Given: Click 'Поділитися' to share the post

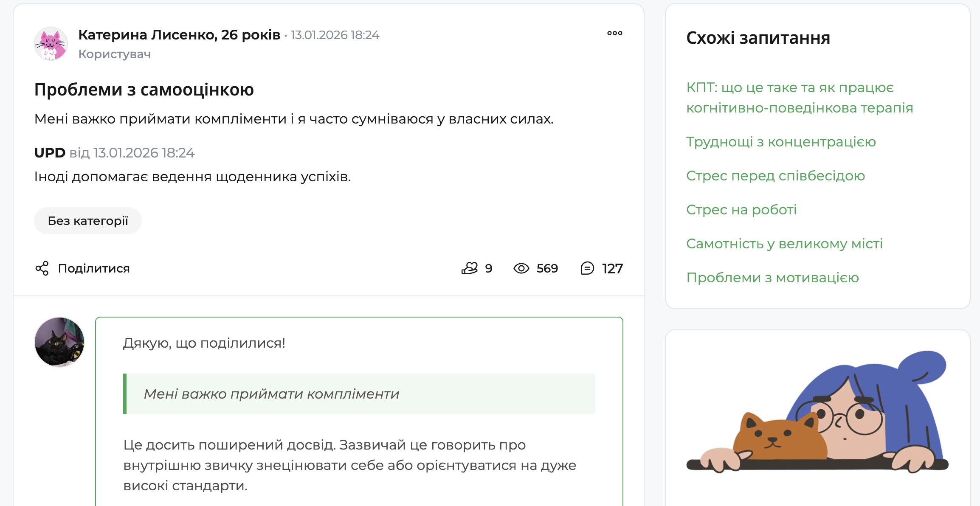Looking at the screenshot, I should pos(94,268).
